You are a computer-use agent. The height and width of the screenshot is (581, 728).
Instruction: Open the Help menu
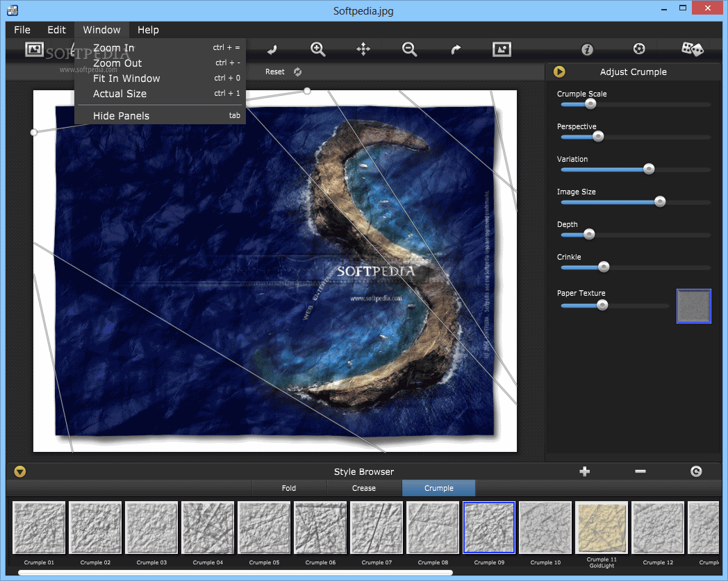tap(148, 30)
